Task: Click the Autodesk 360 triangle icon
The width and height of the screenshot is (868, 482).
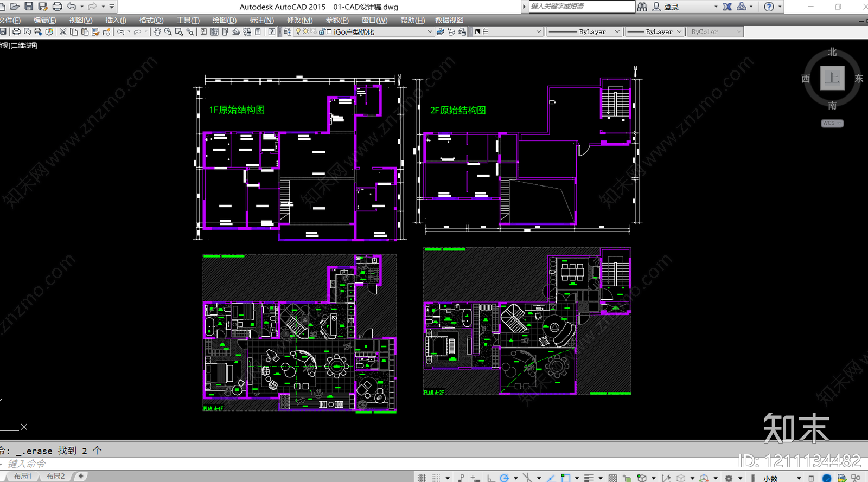Action: [742, 7]
